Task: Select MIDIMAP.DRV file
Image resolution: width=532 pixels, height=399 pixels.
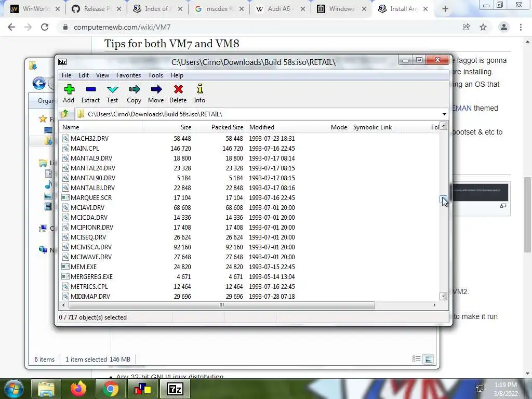Action: pos(90,296)
